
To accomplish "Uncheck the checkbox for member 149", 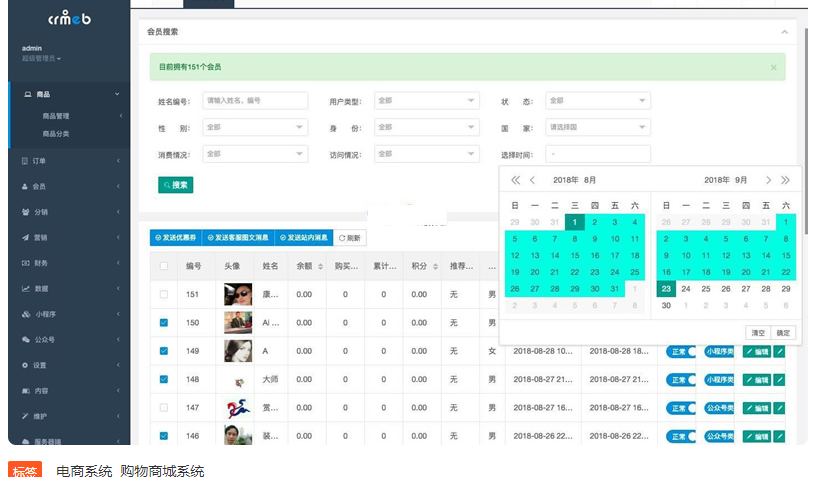I will (164, 351).
